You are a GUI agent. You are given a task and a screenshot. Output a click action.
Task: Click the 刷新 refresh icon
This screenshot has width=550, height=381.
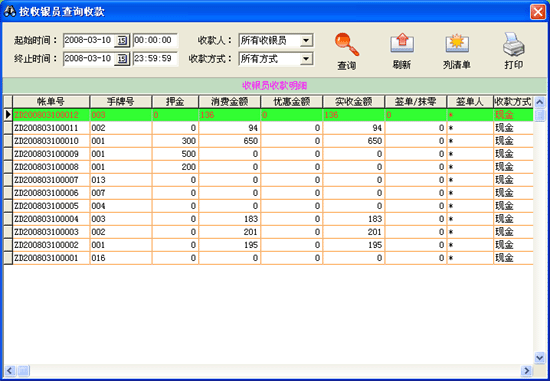click(x=402, y=44)
